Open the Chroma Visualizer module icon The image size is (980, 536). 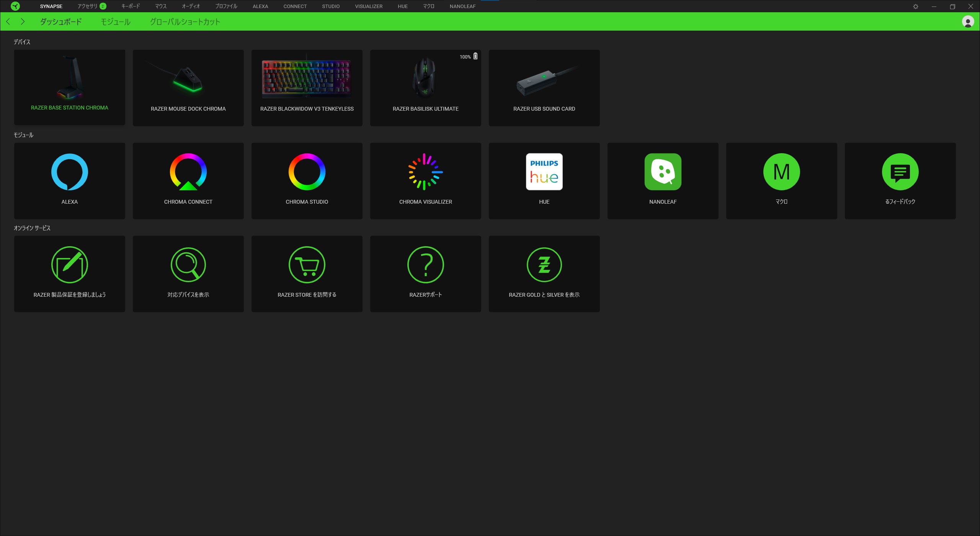coord(426,172)
